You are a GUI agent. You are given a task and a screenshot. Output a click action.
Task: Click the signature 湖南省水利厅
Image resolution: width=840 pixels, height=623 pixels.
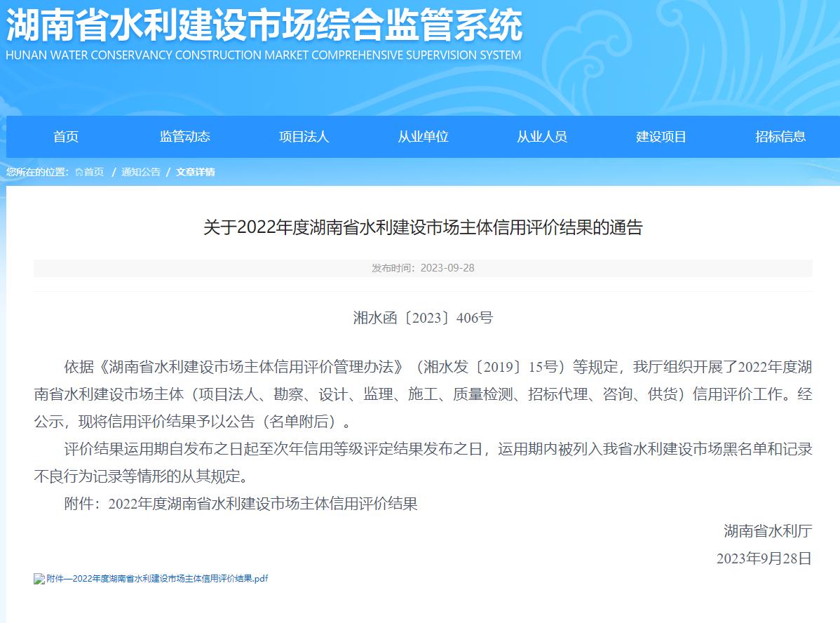tap(768, 531)
